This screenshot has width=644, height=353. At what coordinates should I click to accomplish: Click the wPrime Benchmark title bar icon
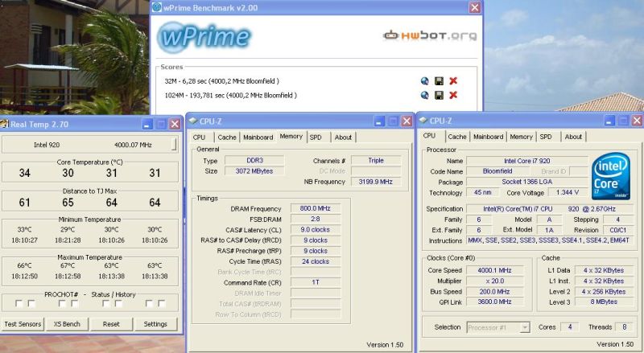pos(157,7)
